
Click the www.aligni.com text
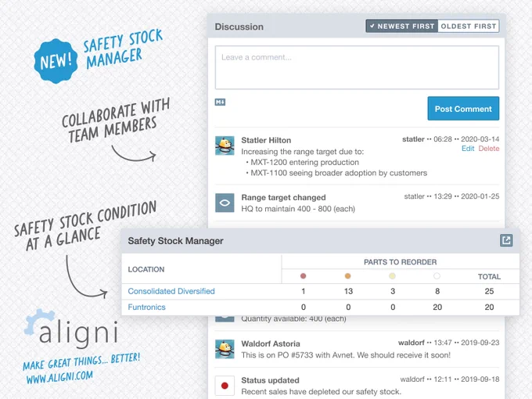tap(59, 377)
